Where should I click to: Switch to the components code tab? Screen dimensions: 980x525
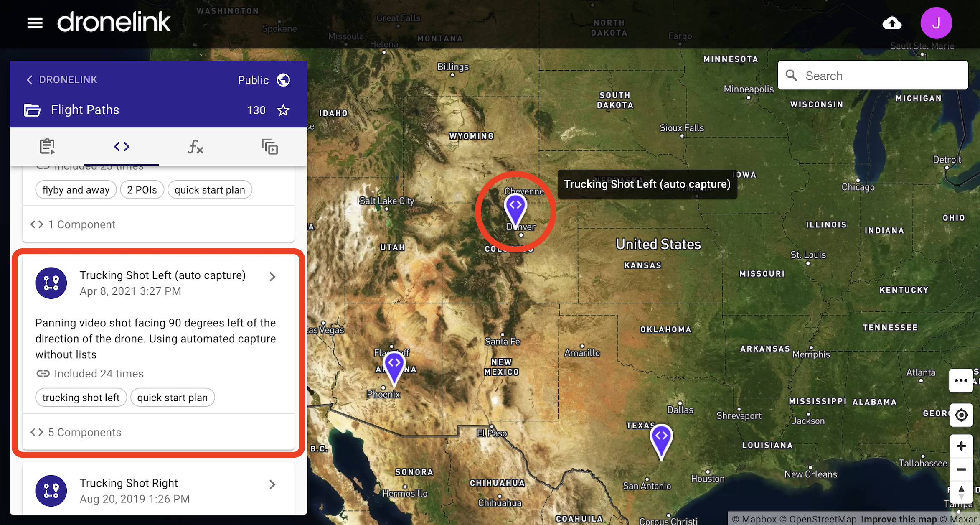click(122, 147)
